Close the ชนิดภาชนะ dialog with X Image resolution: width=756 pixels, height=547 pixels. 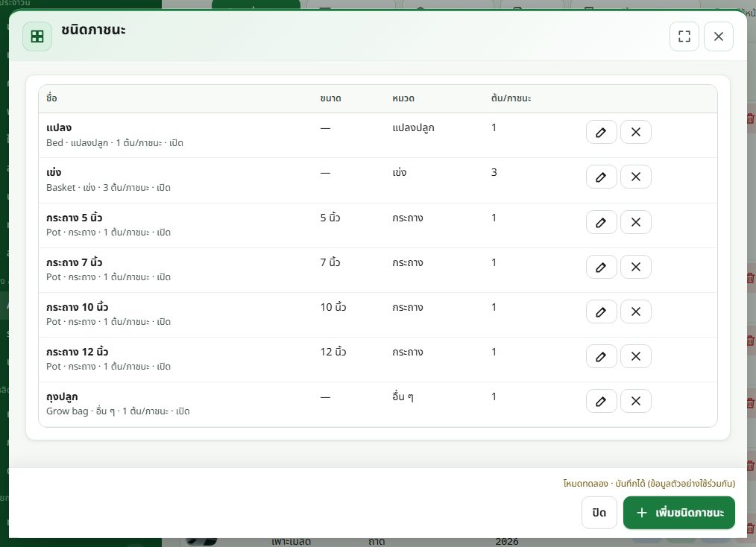pyautogui.click(x=719, y=37)
